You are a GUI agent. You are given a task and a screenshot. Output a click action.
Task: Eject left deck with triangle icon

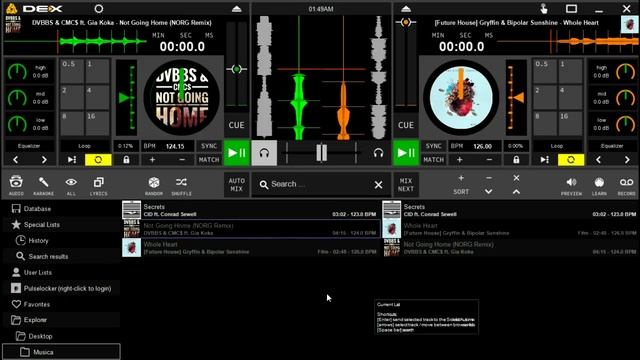coord(236,9)
